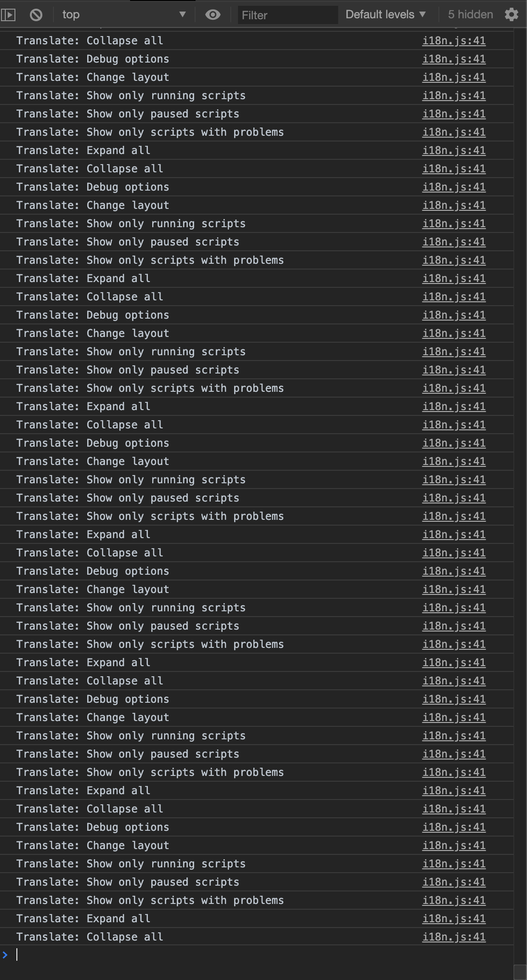
Task: Expand the Default levels dropdown
Action: pos(386,14)
